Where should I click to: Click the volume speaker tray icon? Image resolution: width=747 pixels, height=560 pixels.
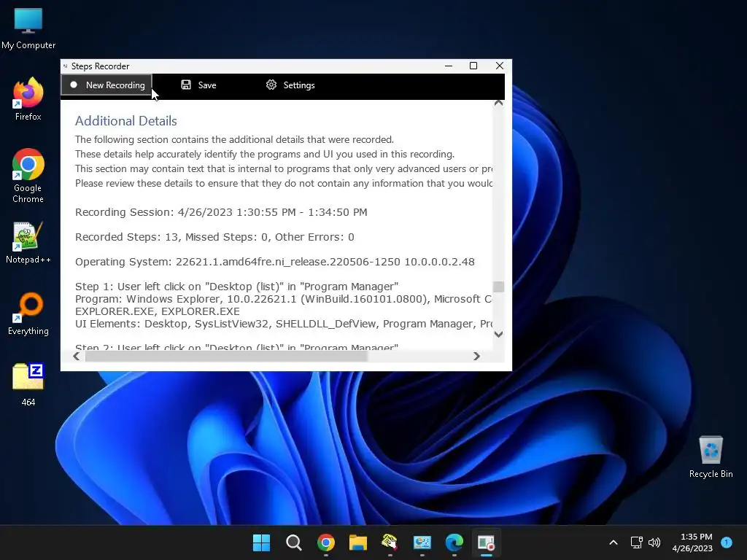(654, 542)
